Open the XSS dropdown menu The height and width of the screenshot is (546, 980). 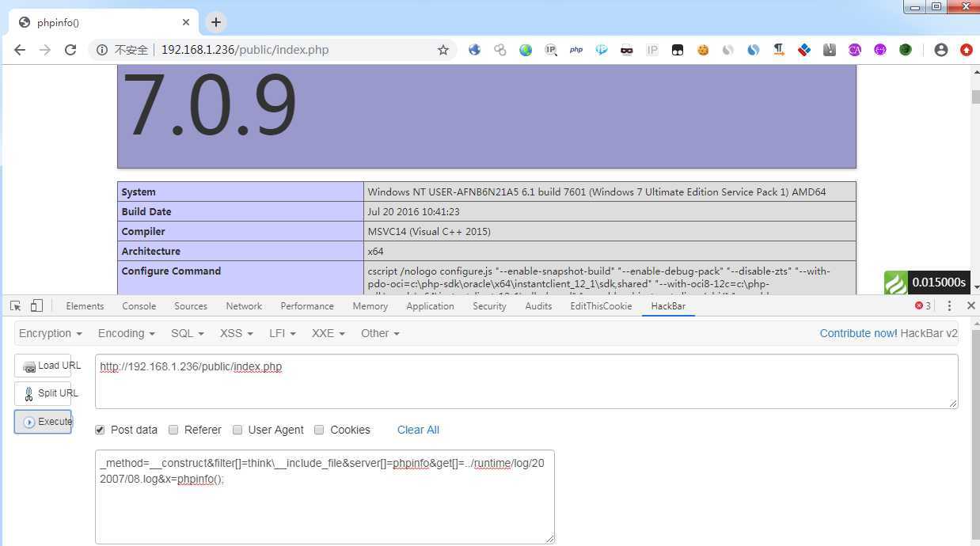click(237, 333)
